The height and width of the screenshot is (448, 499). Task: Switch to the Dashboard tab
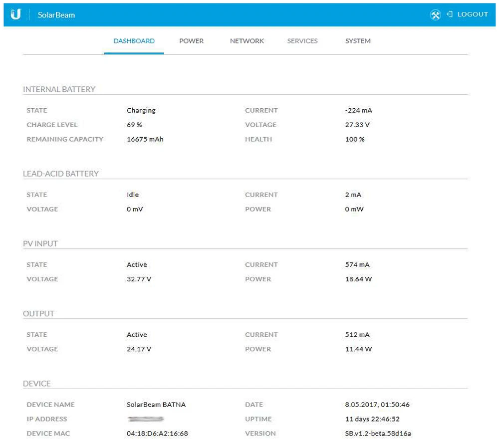pyautogui.click(x=134, y=41)
